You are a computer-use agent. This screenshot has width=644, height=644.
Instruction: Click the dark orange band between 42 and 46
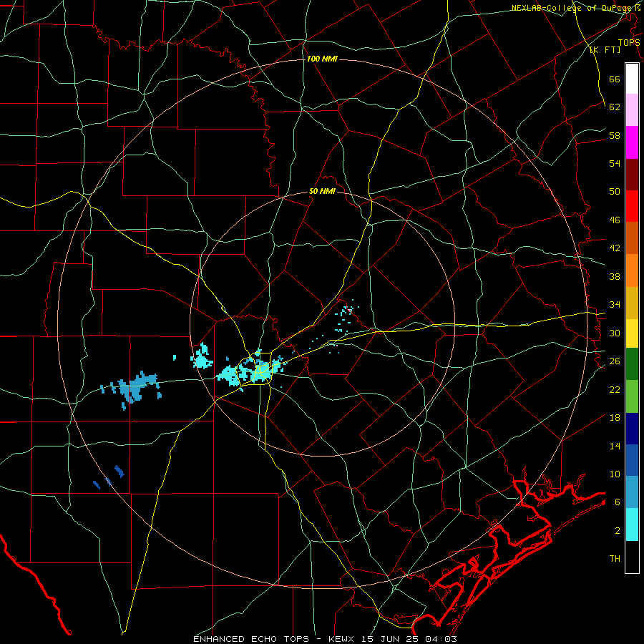[x=632, y=238]
